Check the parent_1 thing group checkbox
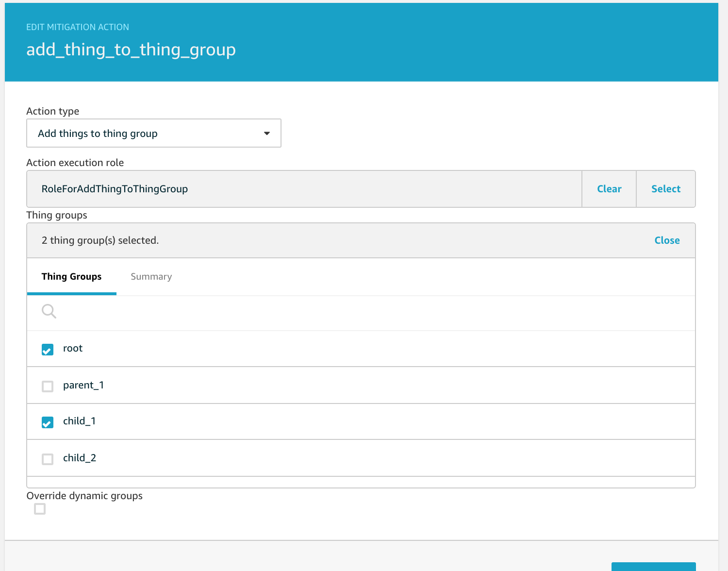Image resolution: width=728 pixels, height=571 pixels. click(x=48, y=386)
